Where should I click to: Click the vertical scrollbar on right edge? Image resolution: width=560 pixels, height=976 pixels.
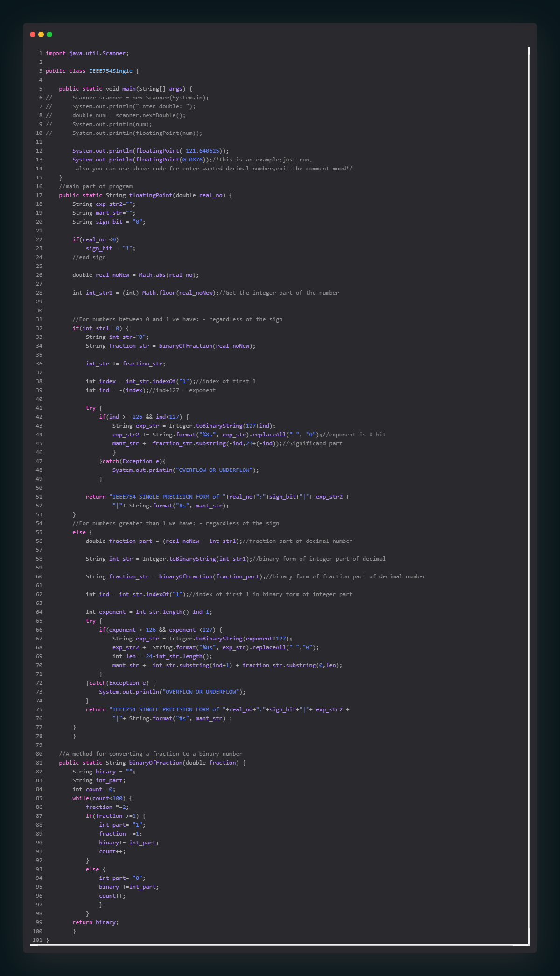[x=529, y=467]
